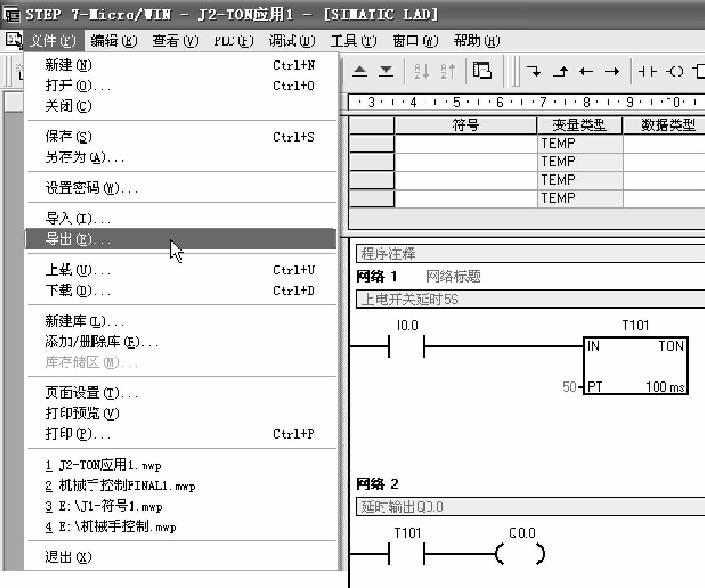The image size is (705, 588).
Task: Click the line-down branch toolbar icon
Action: pos(534,72)
